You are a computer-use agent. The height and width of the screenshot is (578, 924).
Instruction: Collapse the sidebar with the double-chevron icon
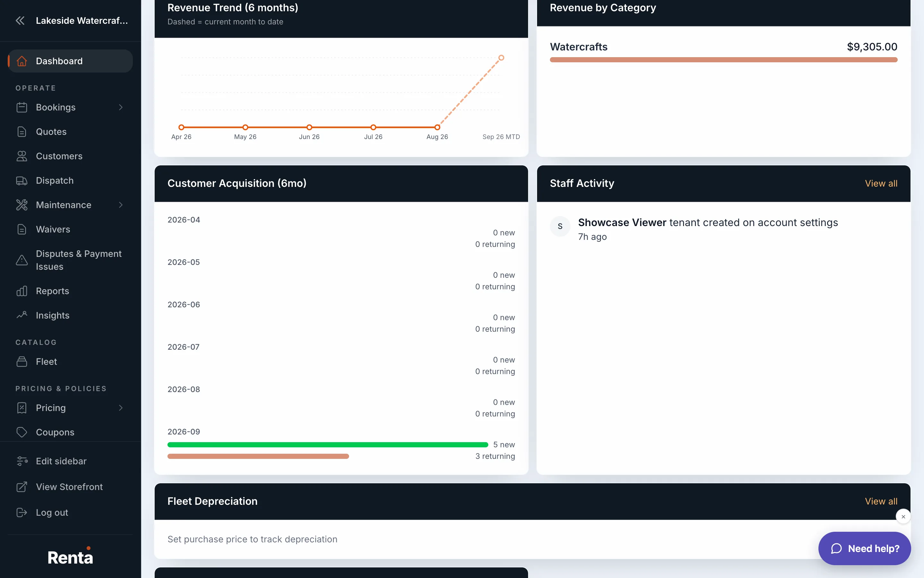[x=20, y=21]
